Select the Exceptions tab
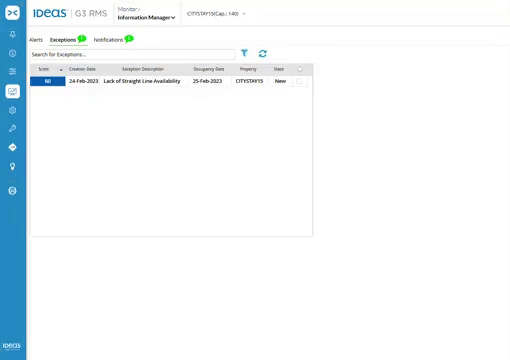The image size is (510, 360). (63, 40)
